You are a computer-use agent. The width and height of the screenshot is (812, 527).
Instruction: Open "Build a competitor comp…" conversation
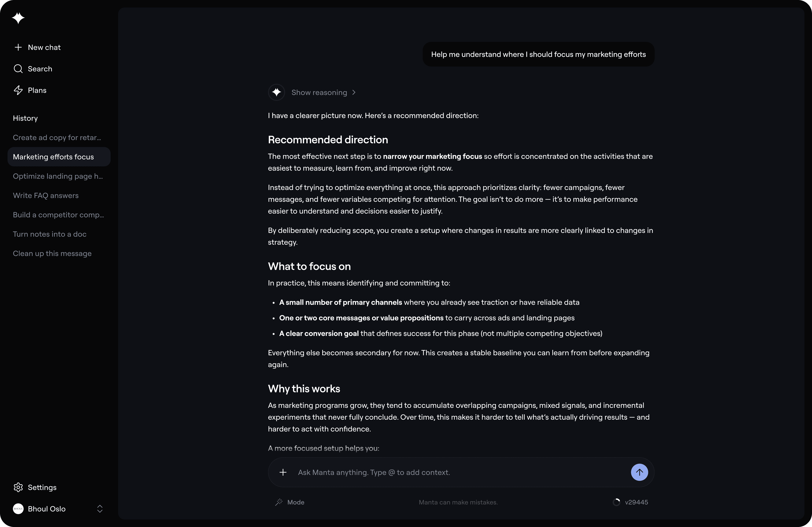click(x=58, y=215)
